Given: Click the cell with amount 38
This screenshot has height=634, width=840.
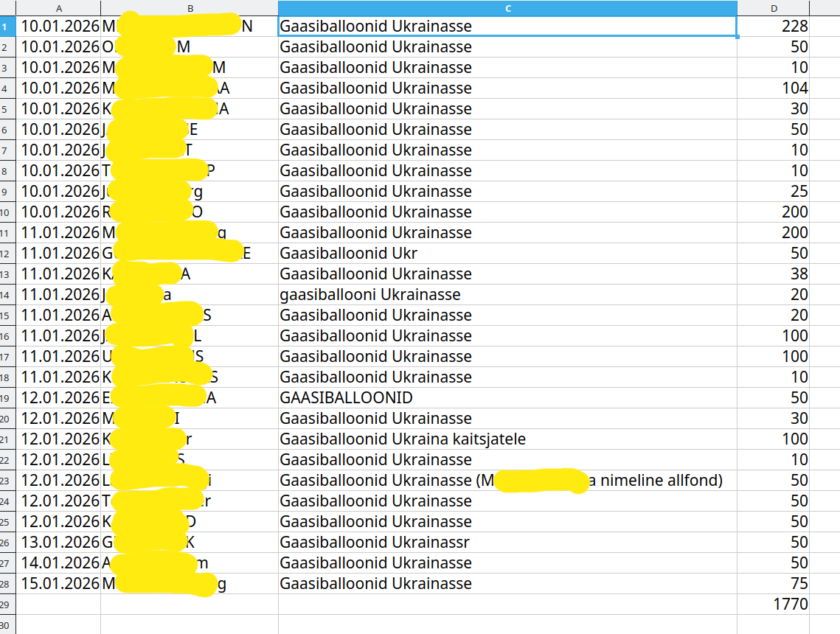Looking at the screenshot, I should click(773, 274).
